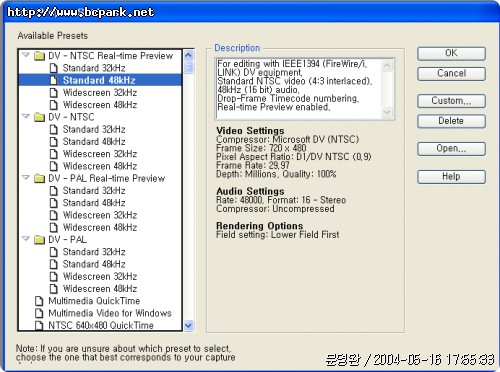
Task: Collapse the plain DV - PAL folder triangle
Action: coord(26,239)
